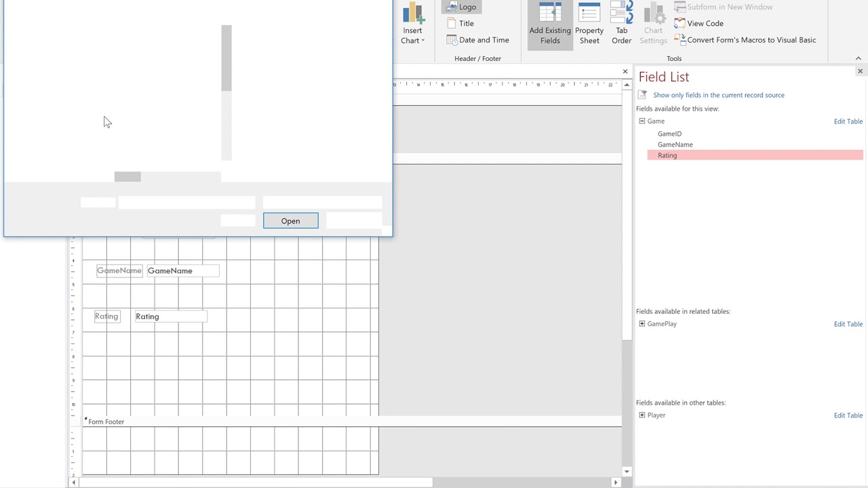Open the Tab Order dialog
868x488 pixels.
[621, 25]
